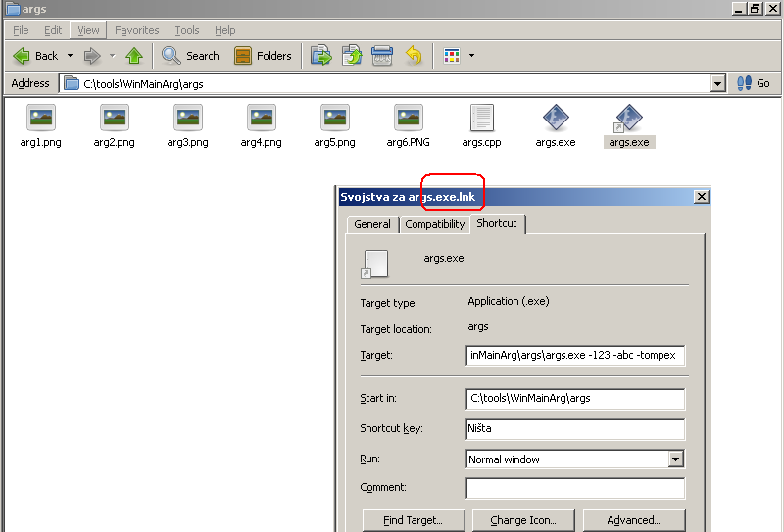Click the shortcut icon in properties dialog
The height and width of the screenshot is (532, 784).
tap(374, 264)
